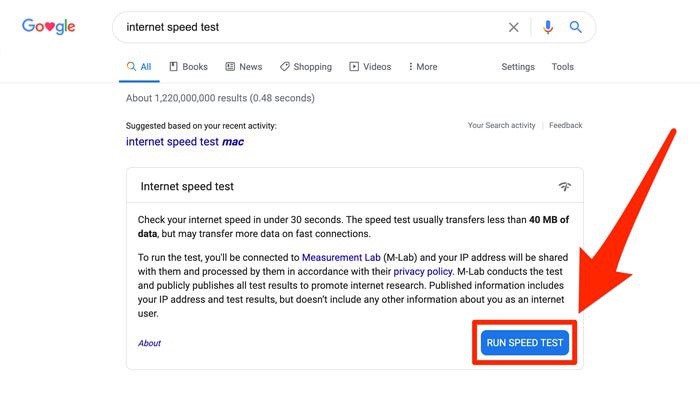
Task: Focus the internet speed test search field
Action: point(312,27)
